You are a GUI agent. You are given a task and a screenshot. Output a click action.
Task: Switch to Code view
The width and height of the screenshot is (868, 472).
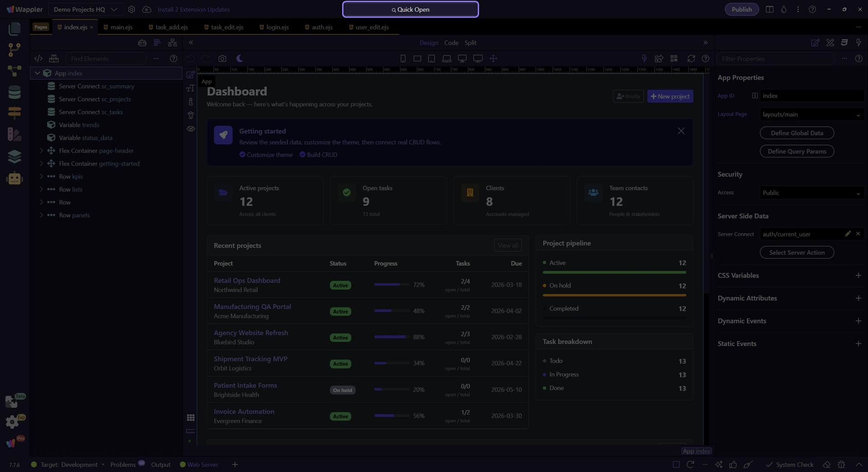tap(451, 43)
